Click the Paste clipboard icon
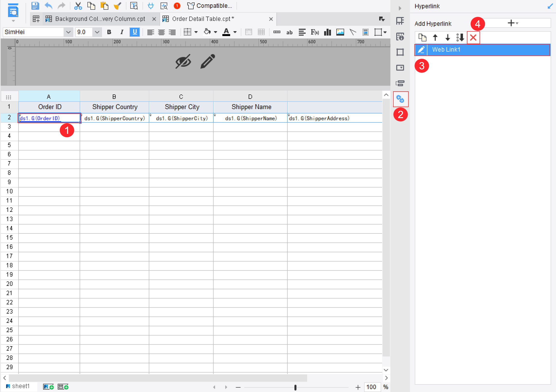The height and width of the screenshot is (392, 556). pyautogui.click(x=104, y=6)
